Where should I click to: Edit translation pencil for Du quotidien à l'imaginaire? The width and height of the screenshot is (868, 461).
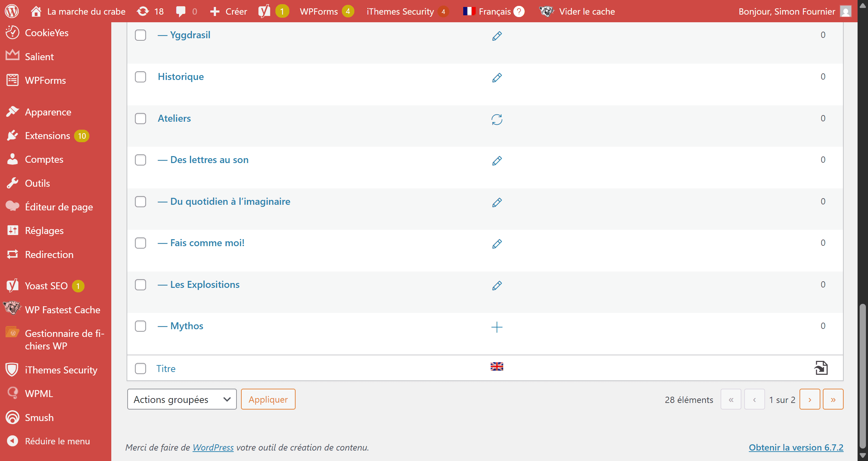pos(497,202)
